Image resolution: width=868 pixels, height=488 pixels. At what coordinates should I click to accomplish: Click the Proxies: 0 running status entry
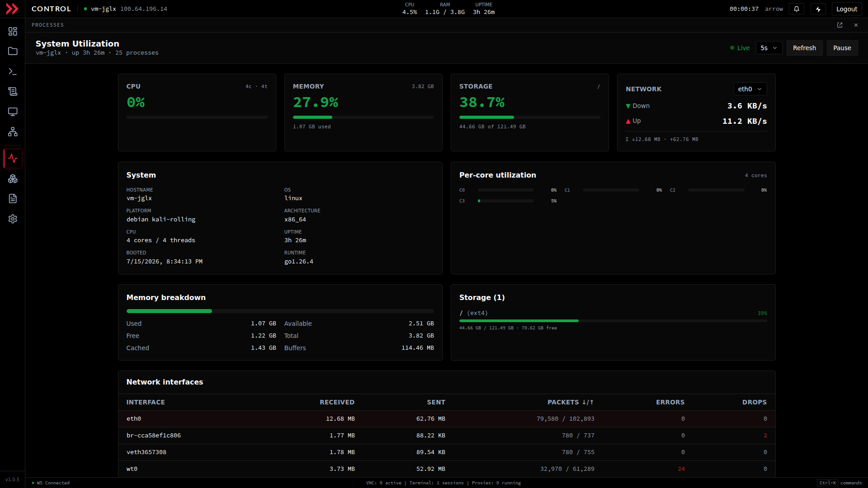[496, 483]
